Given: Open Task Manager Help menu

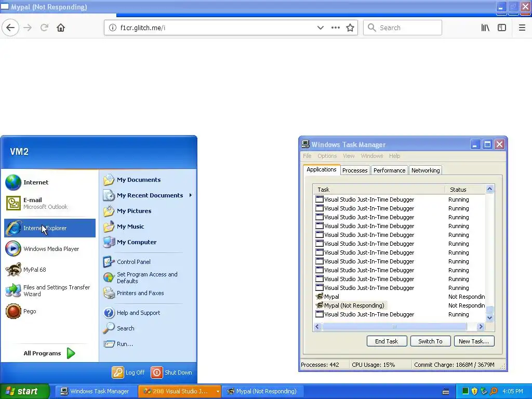Looking at the screenshot, I should 395,156.
